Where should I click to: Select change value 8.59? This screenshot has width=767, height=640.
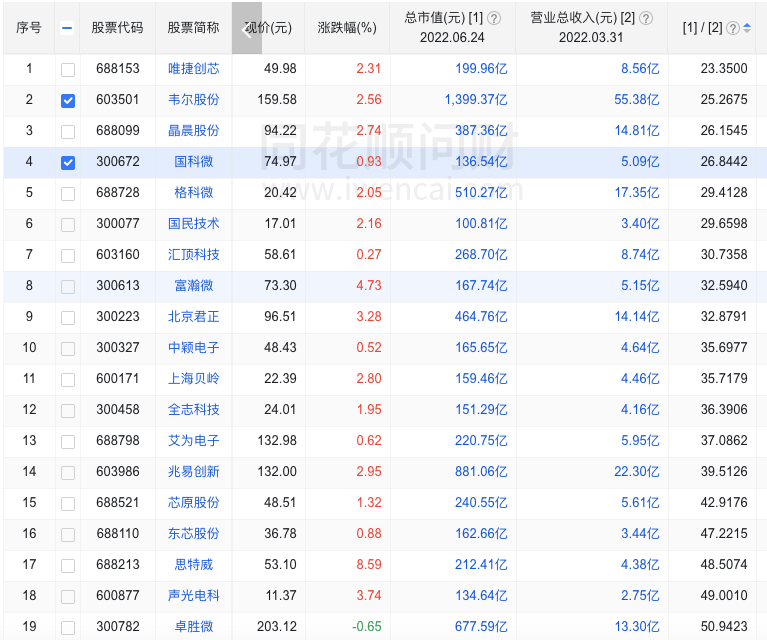(x=369, y=564)
